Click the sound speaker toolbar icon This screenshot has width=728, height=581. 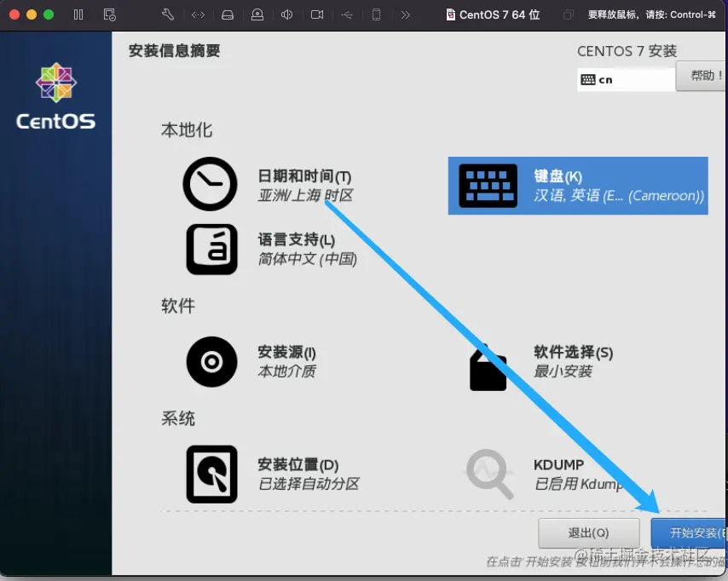(x=286, y=14)
